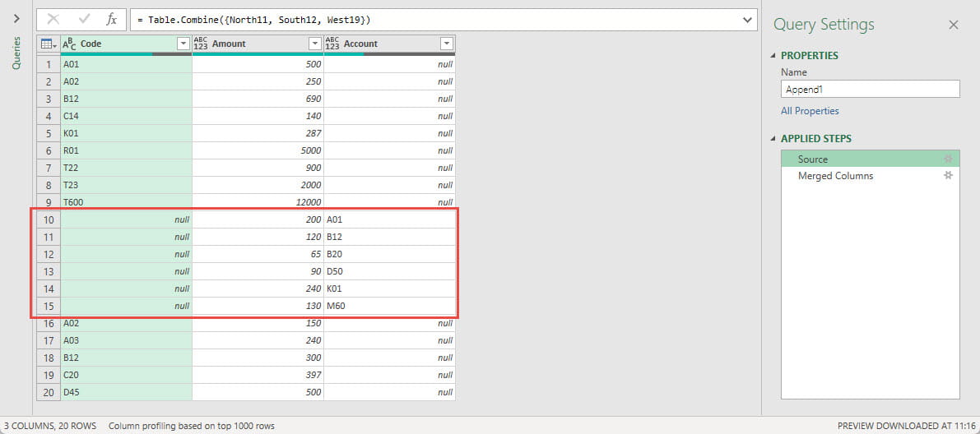Image resolution: width=980 pixels, height=434 pixels.
Task: Click the Code column data type icon
Action: click(x=69, y=44)
